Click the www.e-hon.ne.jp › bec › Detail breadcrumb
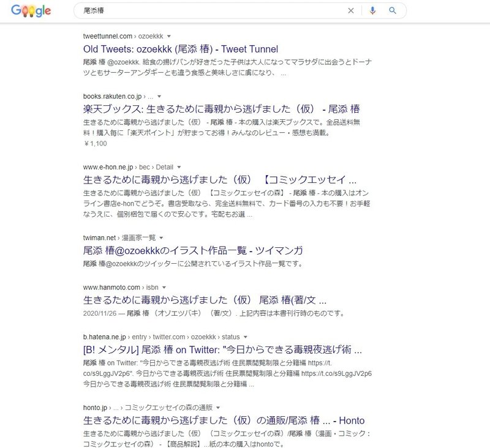 pos(128,167)
